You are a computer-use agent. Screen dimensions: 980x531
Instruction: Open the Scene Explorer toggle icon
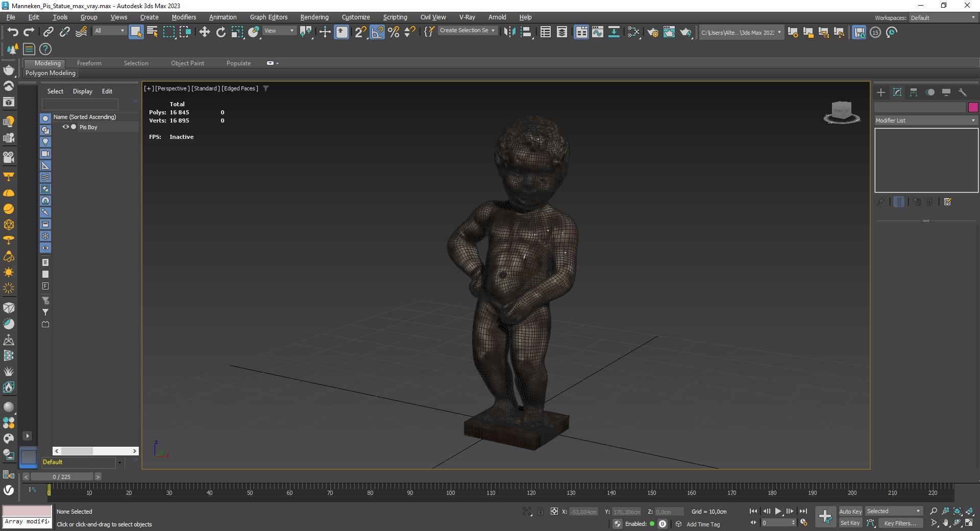tap(546, 32)
